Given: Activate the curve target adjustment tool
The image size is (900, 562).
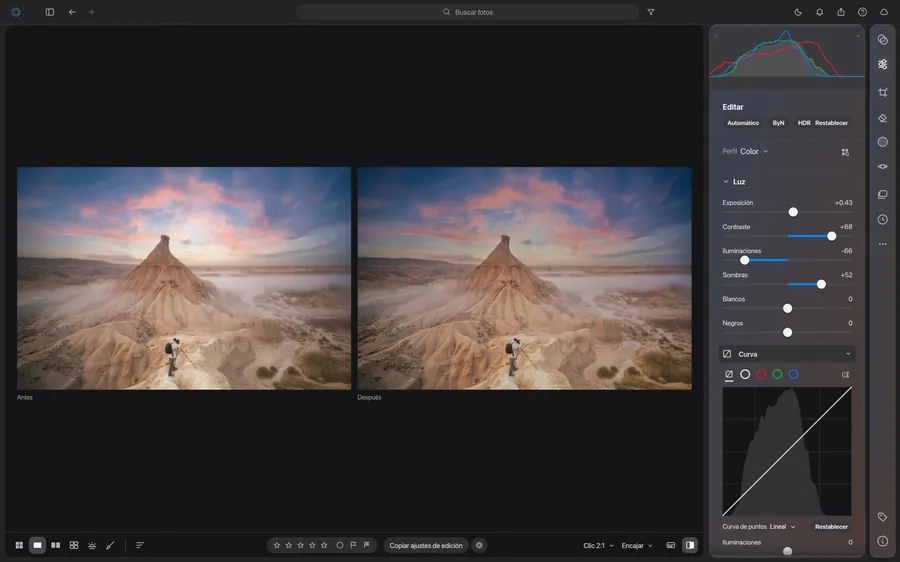Looking at the screenshot, I should pos(845,374).
